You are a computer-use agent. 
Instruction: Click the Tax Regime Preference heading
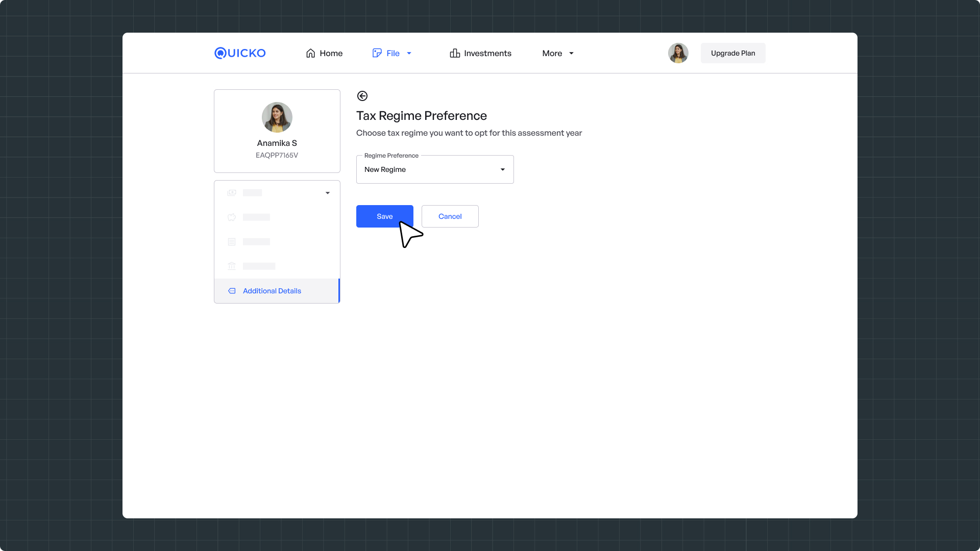click(422, 116)
